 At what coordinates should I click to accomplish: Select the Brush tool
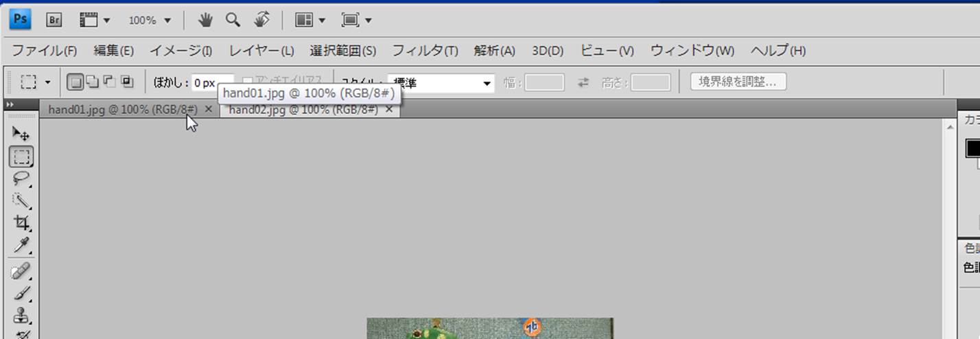pyautogui.click(x=21, y=293)
